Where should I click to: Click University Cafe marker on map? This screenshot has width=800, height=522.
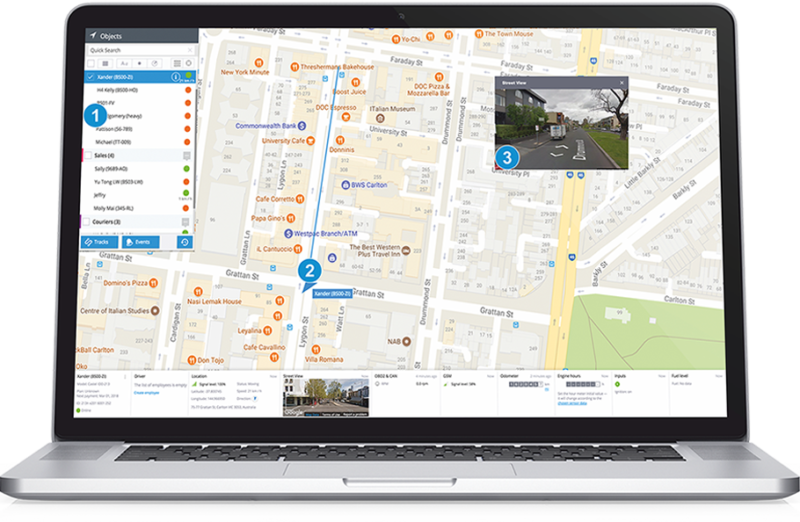[310, 141]
